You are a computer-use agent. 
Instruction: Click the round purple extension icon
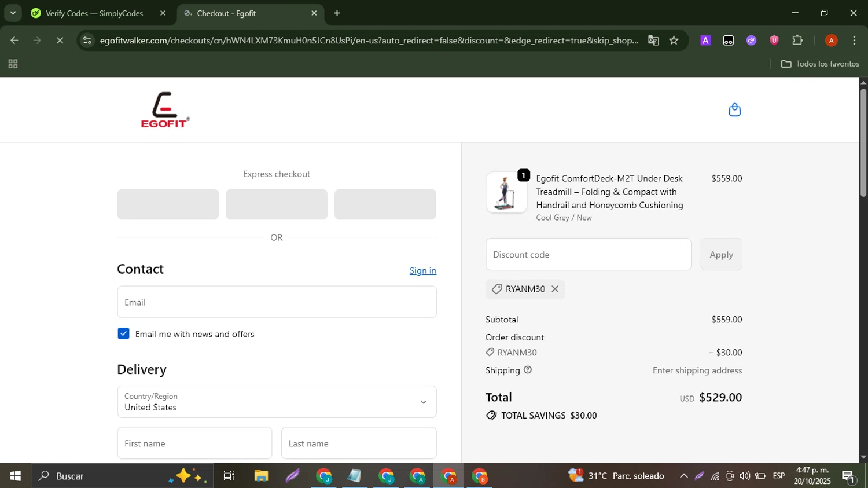[751, 41]
